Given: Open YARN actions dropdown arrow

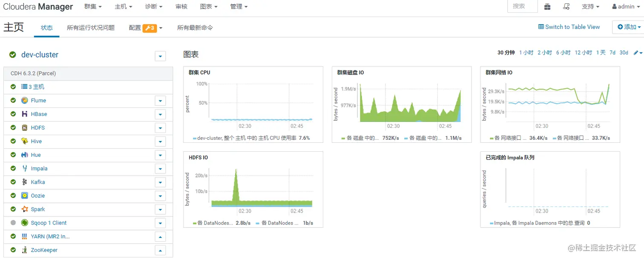Looking at the screenshot, I should 160,237.
